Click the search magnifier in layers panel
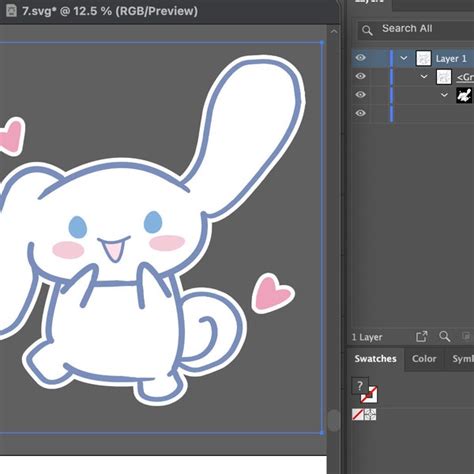The image size is (474, 474). (x=367, y=31)
